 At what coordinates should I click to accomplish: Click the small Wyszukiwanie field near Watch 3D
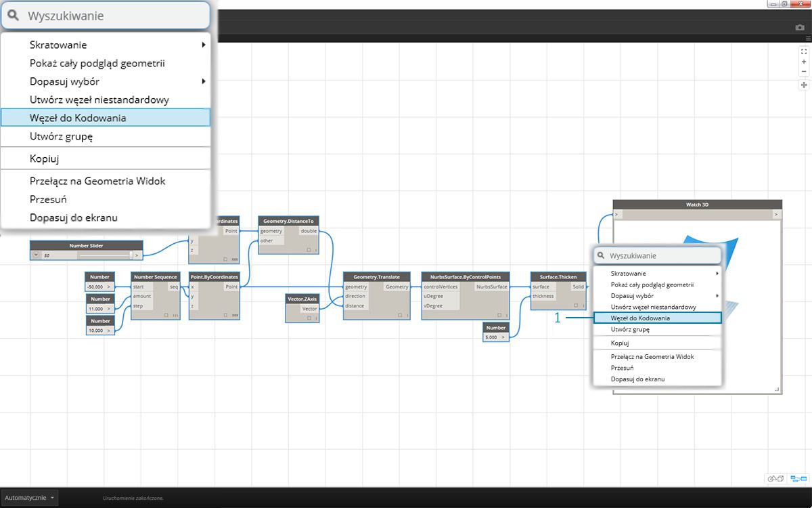(x=657, y=256)
